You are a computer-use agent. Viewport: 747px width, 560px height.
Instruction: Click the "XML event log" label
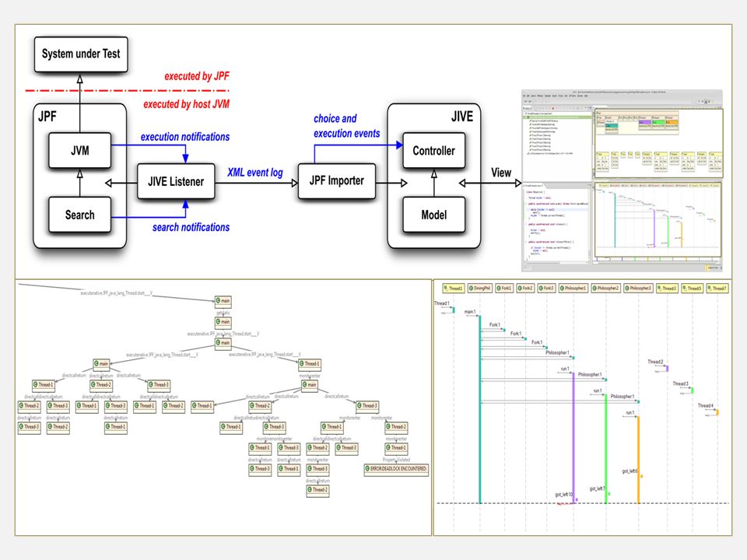tap(255, 173)
